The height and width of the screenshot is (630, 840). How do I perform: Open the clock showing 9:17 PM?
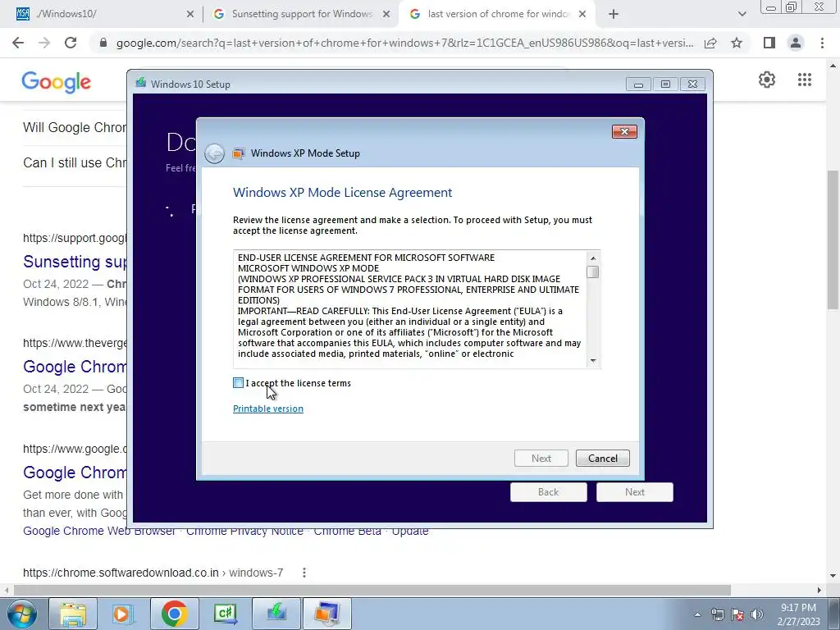click(x=798, y=614)
